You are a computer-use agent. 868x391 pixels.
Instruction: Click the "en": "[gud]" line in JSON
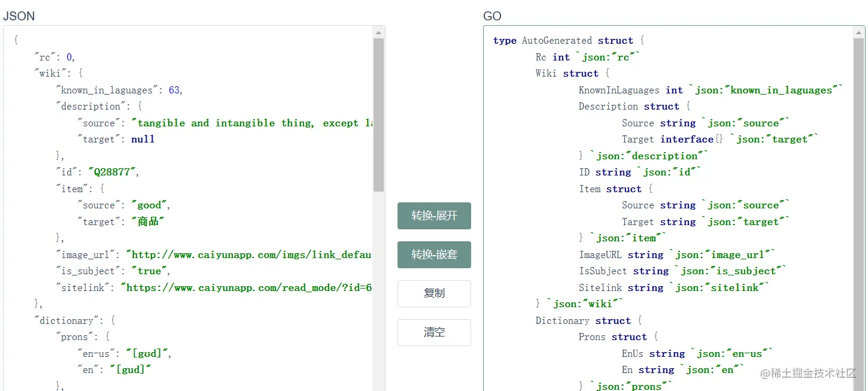pyautogui.click(x=114, y=370)
